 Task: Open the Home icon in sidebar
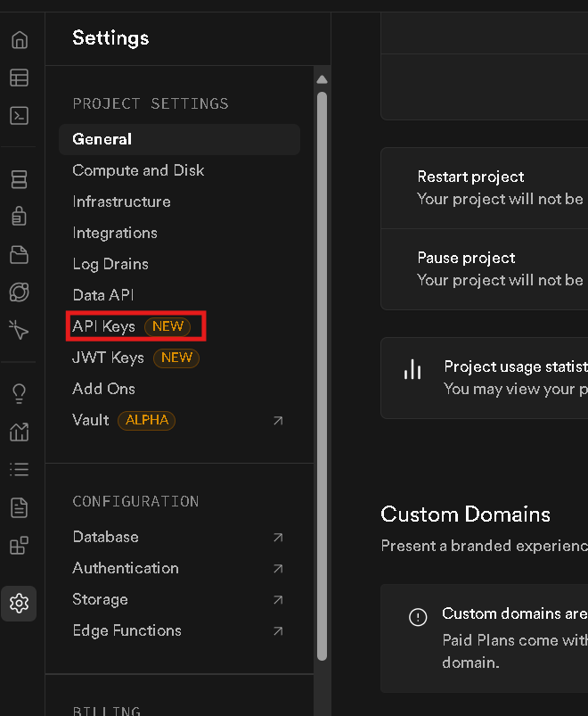tap(19, 40)
